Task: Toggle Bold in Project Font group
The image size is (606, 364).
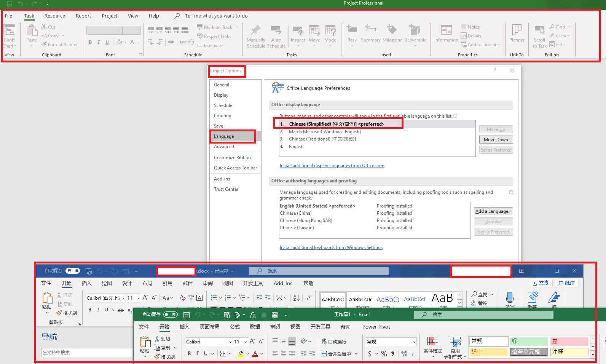Action: pos(90,42)
